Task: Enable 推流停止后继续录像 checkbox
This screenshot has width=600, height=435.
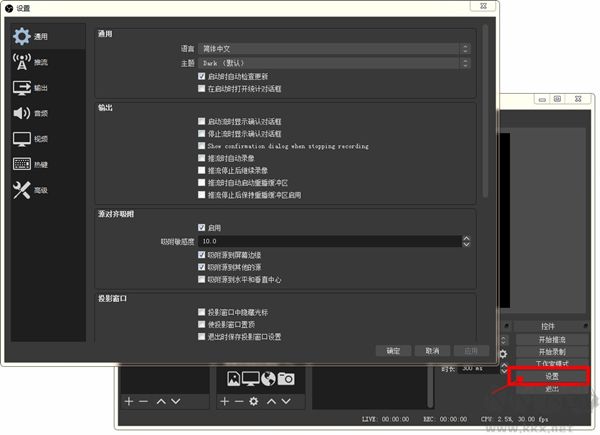Action: [202, 170]
